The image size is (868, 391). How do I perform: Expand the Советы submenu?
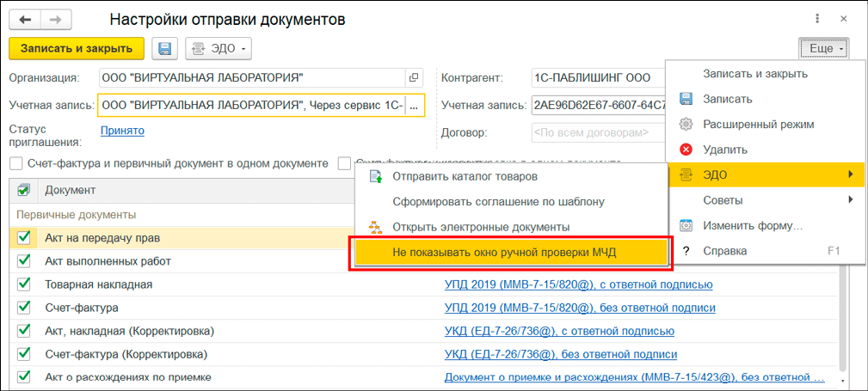[723, 200]
